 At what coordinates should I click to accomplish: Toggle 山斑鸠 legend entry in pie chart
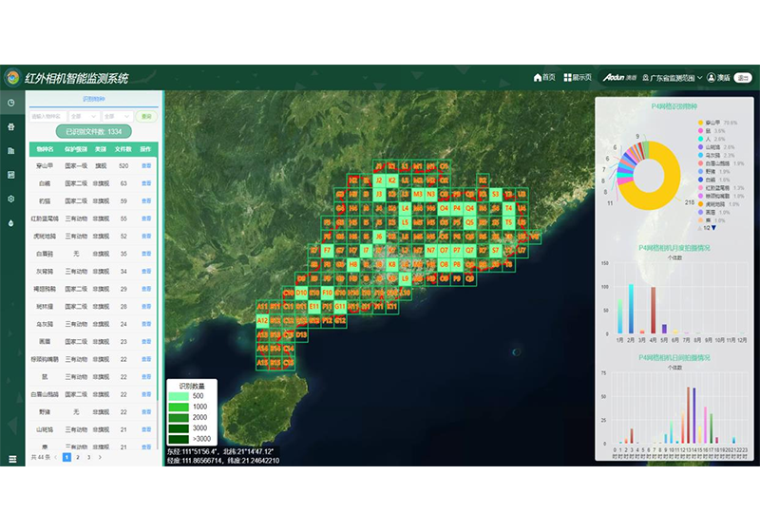pyautogui.click(x=712, y=147)
